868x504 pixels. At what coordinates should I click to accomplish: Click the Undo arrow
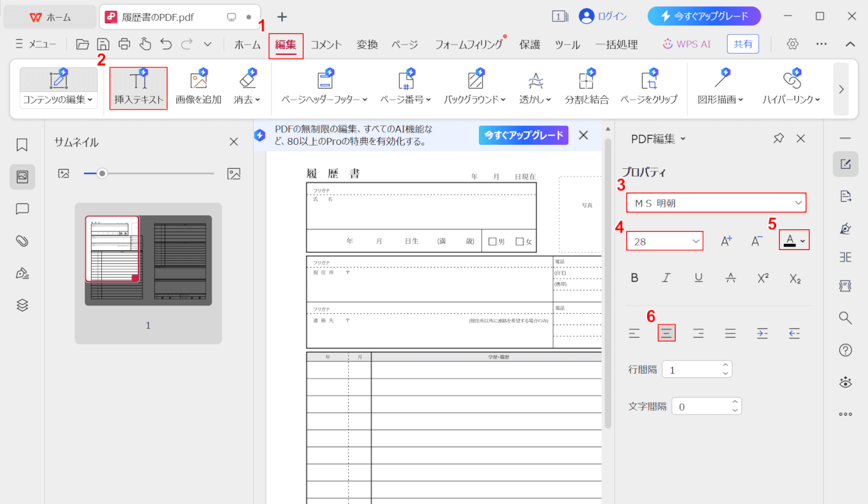click(166, 44)
